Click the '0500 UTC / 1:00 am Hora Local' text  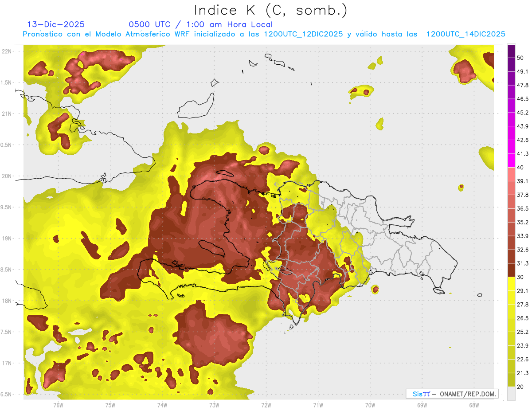tap(200, 24)
